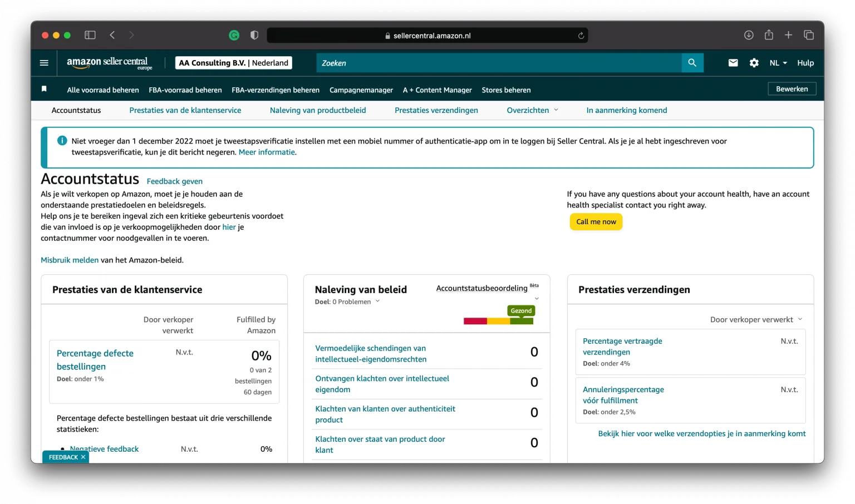Click the Amazon Seller Central logo

[x=109, y=63]
